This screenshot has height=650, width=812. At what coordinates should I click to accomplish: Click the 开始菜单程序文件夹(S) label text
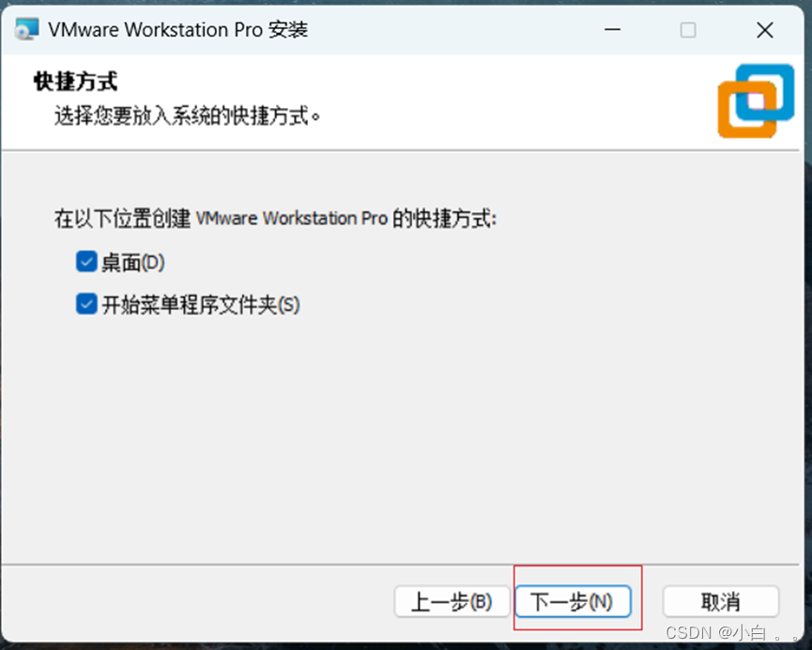pyautogui.click(x=201, y=304)
